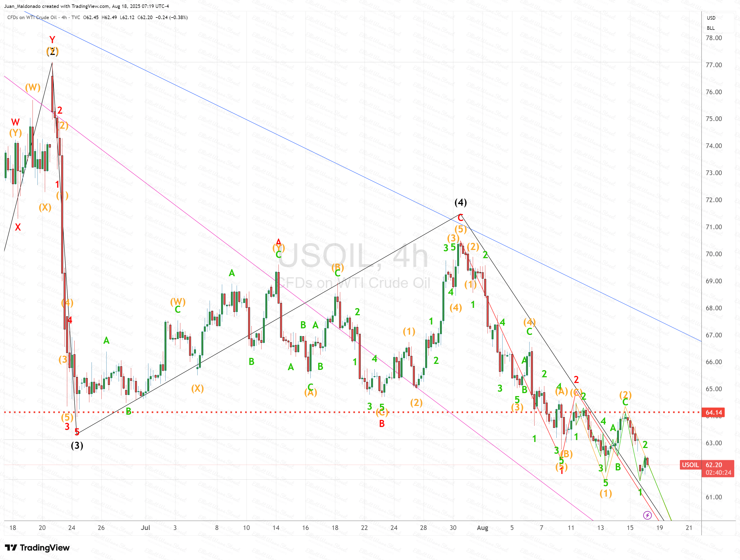Click the Jul label on the time axis

tap(145, 527)
